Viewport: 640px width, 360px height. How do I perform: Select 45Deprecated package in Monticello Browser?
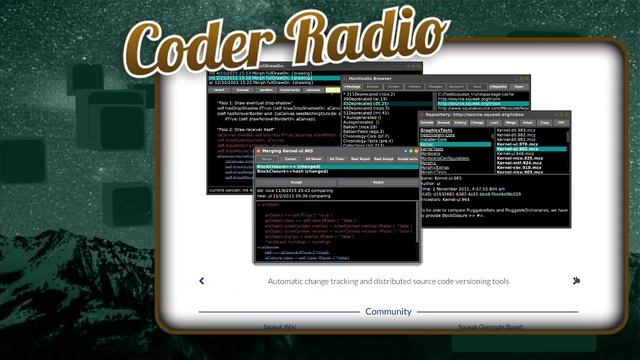(387, 104)
